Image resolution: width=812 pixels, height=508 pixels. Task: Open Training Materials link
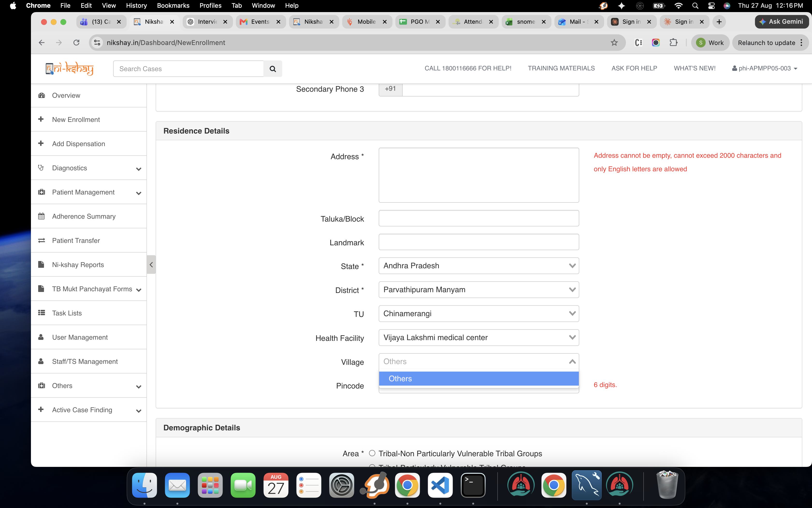point(561,68)
